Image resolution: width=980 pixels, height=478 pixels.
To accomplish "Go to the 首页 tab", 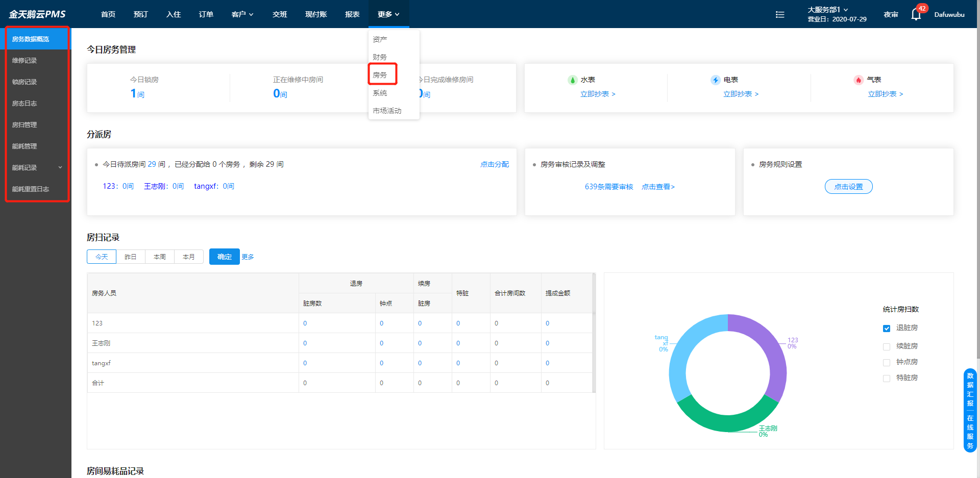I will pyautogui.click(x=108, y=14).
